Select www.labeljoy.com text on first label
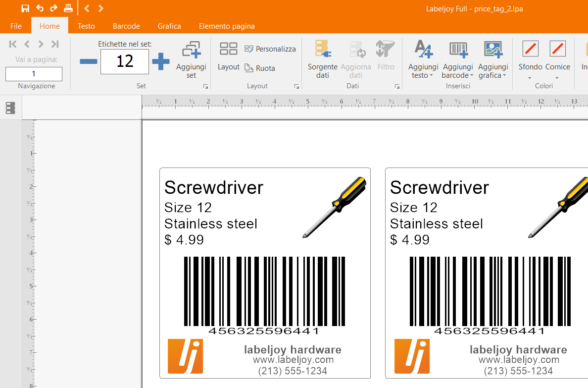 tap(293, 360)
